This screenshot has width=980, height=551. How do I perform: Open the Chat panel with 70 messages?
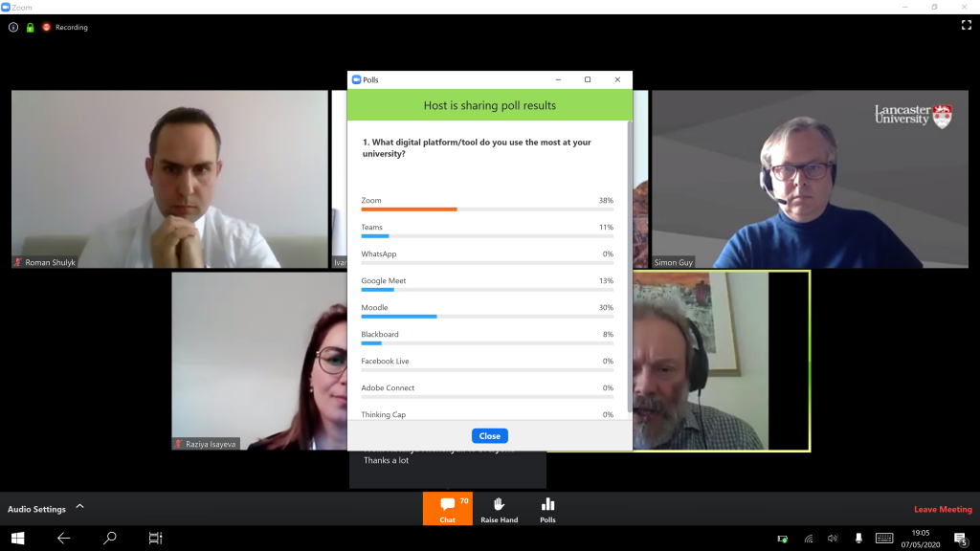448,509
